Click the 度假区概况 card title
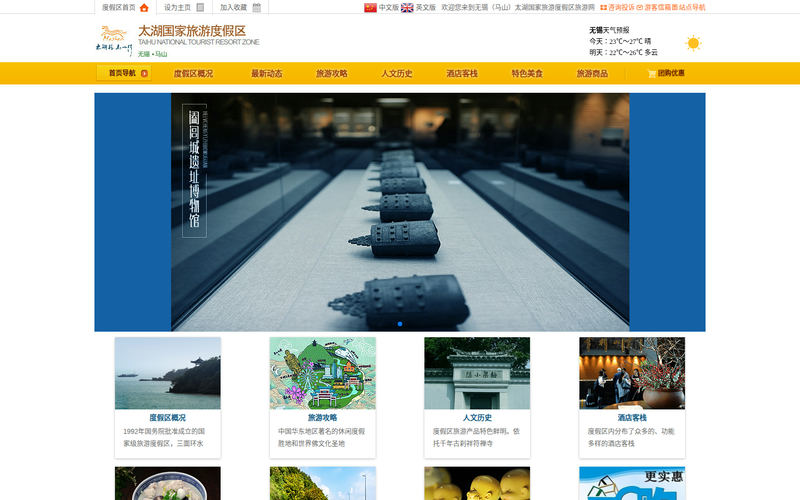This screenshot has height=500, width=800. pyautogui.click(x=167, y=417)
